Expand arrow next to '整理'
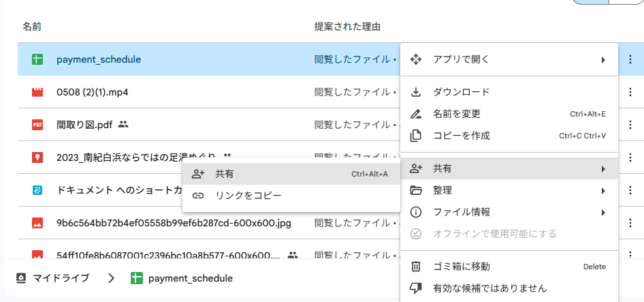644x302 pixels. [x=603, y=191]
